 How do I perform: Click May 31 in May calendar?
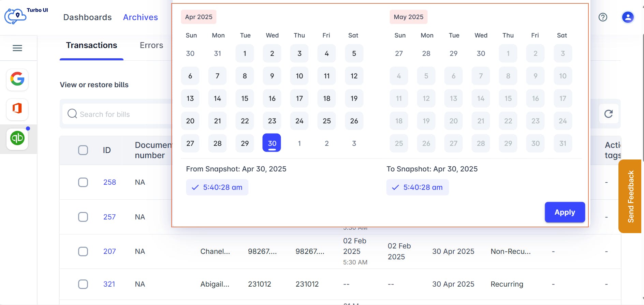563,143
